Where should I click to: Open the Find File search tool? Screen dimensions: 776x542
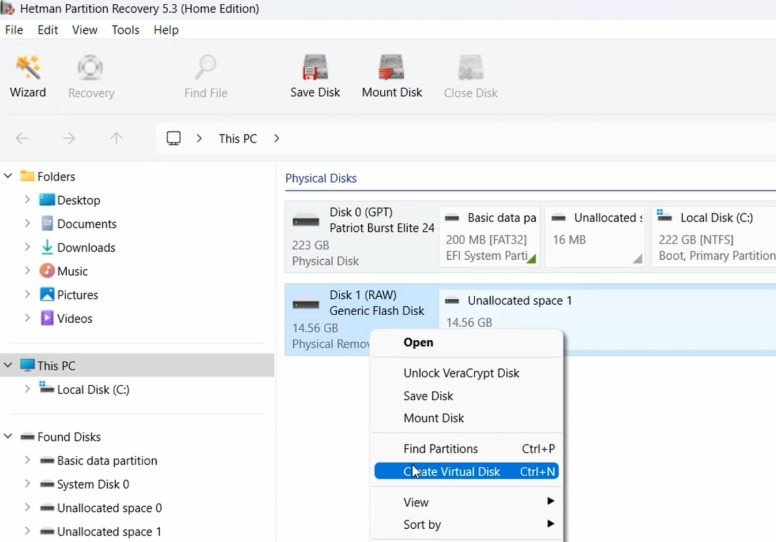click(x=205, y=77)
